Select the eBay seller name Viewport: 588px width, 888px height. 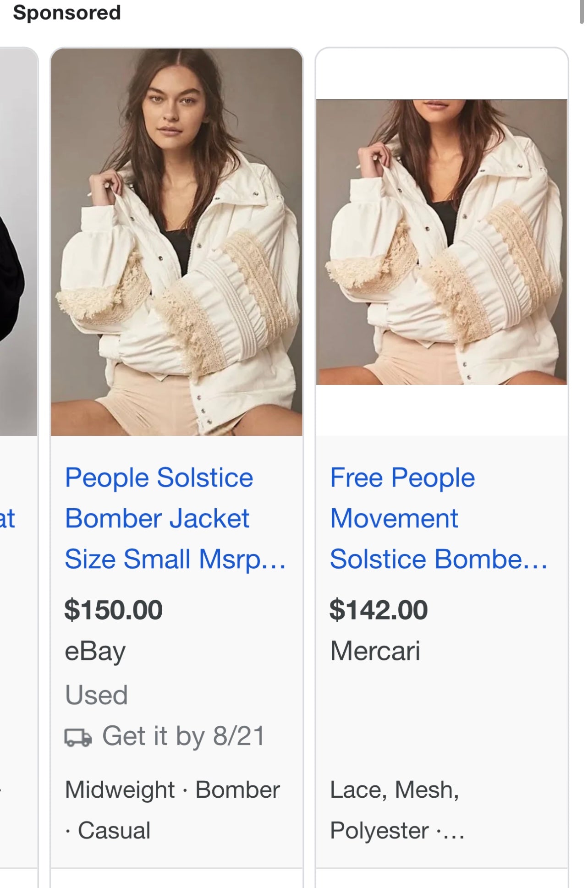coord(95,651)
